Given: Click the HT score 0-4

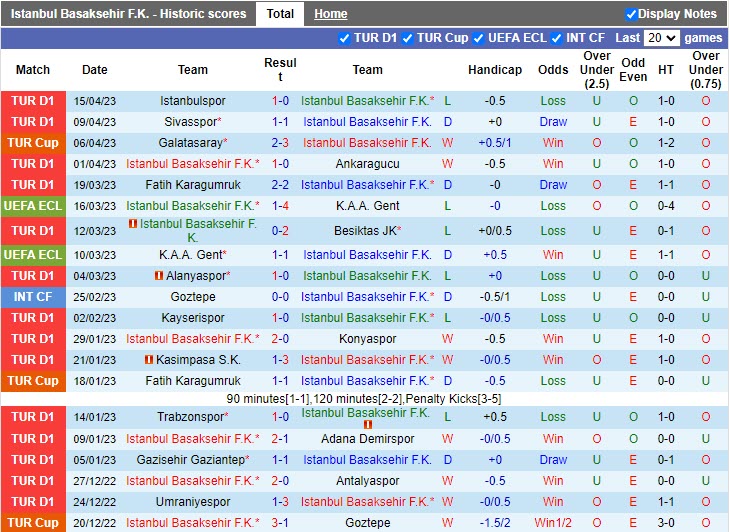Looking at the screenshot, I should 666,206.
